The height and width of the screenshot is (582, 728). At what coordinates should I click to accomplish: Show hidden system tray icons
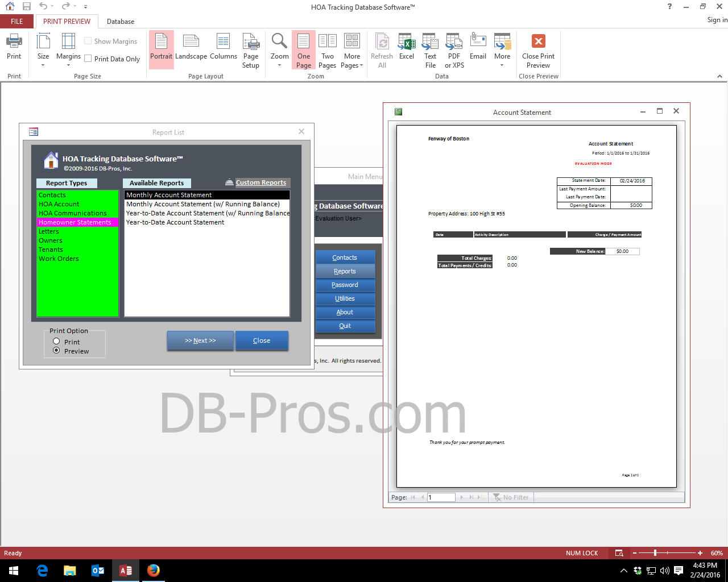click(x=624, y=571)
